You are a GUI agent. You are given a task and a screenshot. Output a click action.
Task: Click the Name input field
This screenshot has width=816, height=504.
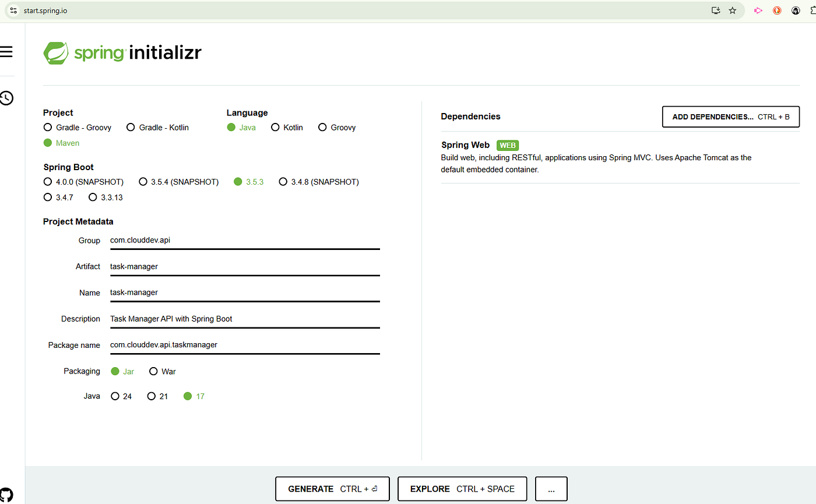coord(245,293)
